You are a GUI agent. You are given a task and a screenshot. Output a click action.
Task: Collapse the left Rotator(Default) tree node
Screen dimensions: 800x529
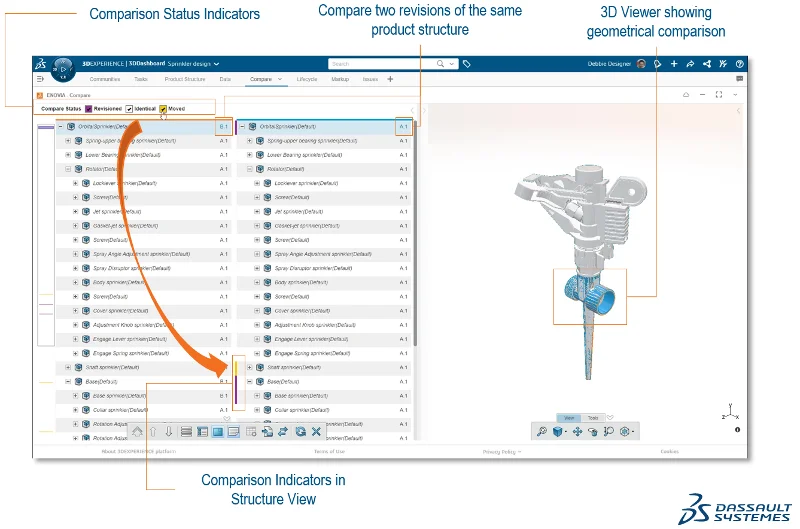point(68,169)
